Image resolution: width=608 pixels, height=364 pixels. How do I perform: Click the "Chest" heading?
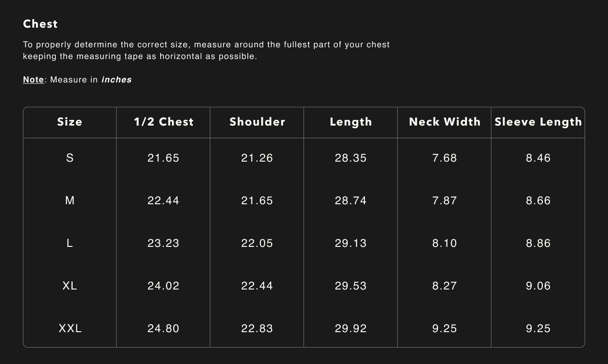click(40, 24)
